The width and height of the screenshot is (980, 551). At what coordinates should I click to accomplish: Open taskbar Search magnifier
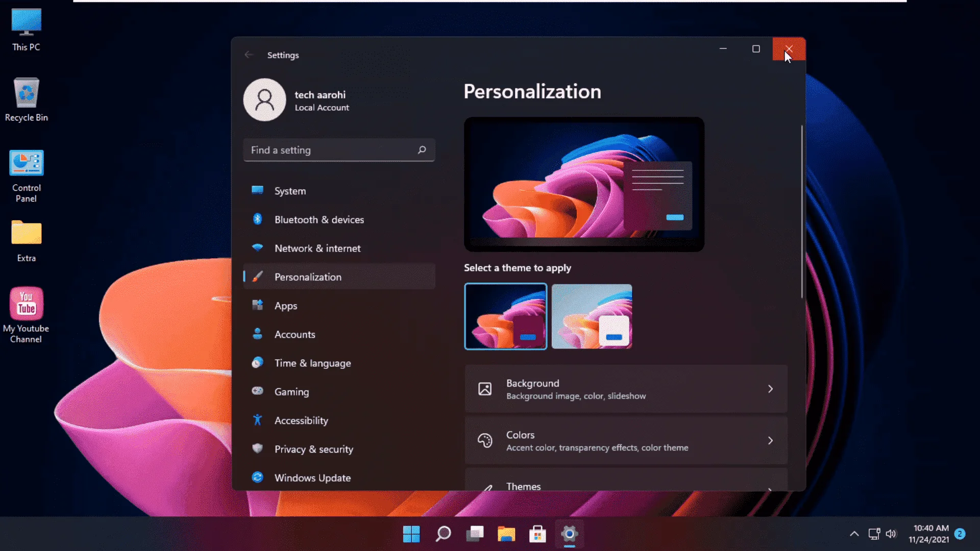pyautogui.click(x=443, y=534)
